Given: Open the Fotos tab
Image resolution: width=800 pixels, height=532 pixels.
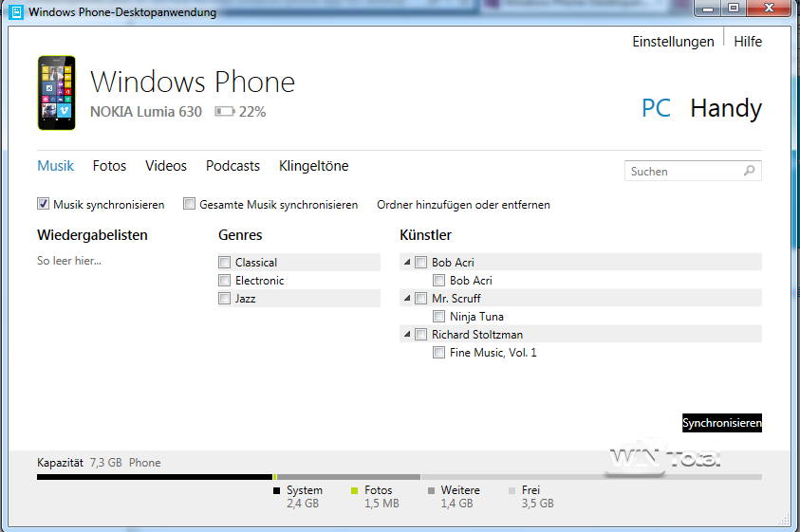Looking at the screenshot, I should 109,166.
